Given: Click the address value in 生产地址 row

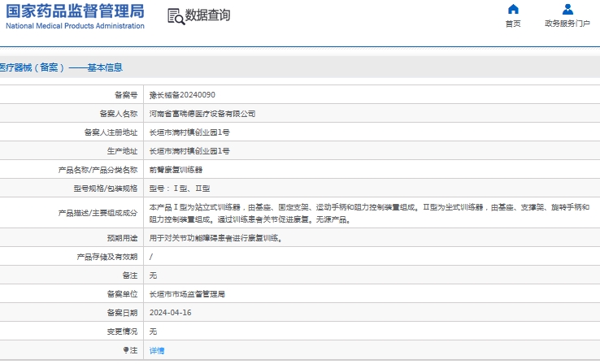Looking at the screenshot, I should point(189,151).
